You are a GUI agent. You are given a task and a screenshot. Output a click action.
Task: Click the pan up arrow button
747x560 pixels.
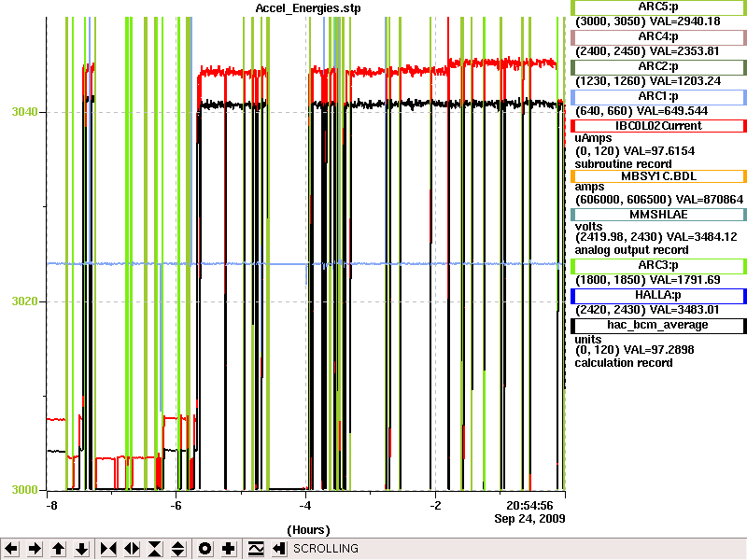[59, 549]
